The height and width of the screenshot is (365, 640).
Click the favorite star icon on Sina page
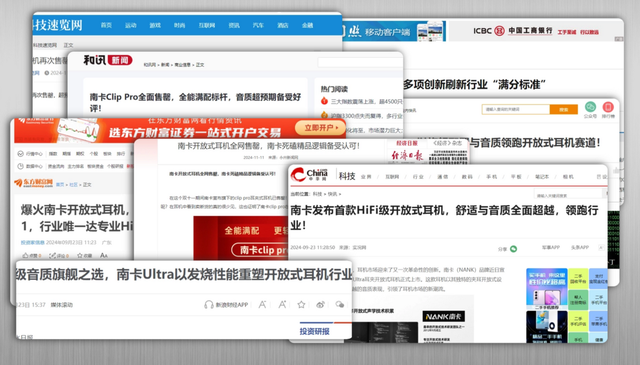301,305
